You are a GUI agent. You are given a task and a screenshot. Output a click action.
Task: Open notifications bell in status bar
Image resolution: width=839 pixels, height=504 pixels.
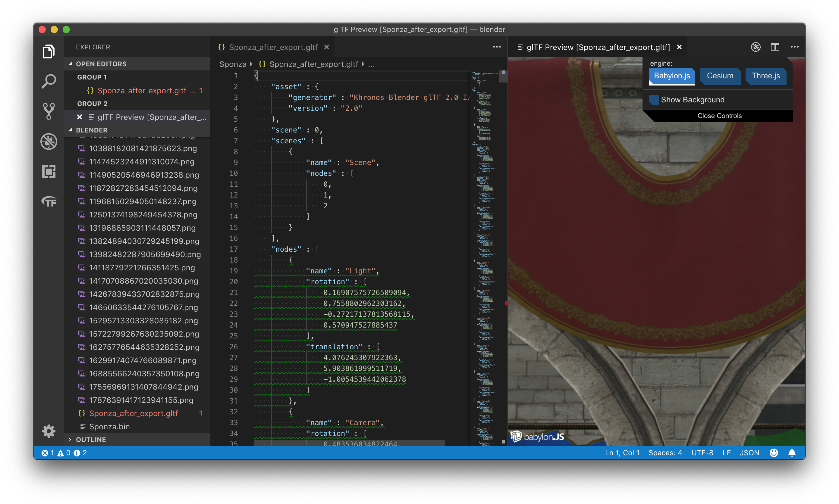point(792,453)
